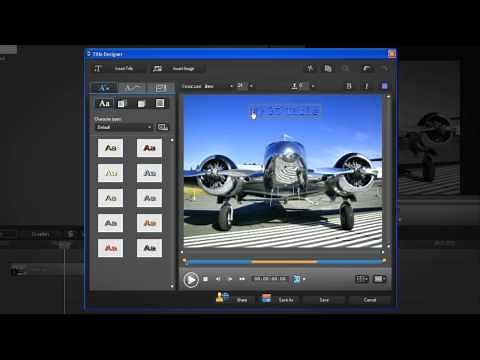Click the preview vertical scrollbar top handle
480x360 pixels.
388,97
